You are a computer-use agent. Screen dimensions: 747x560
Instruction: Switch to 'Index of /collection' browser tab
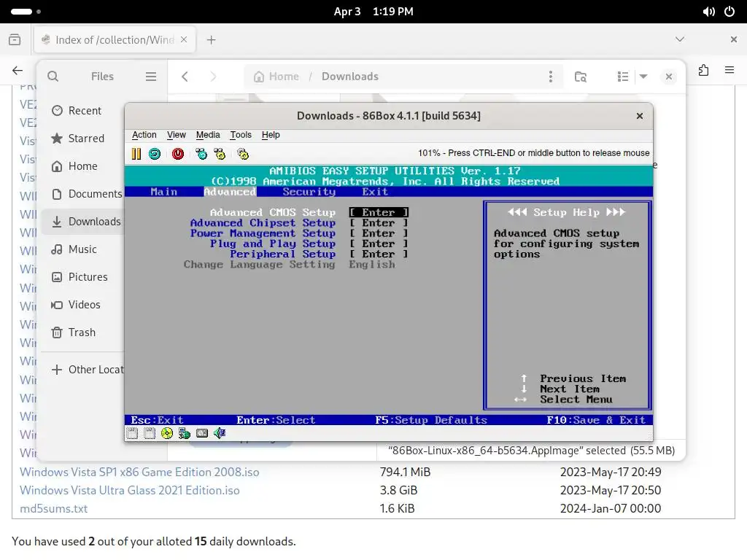pyautogui.click(x=115, y=40)
